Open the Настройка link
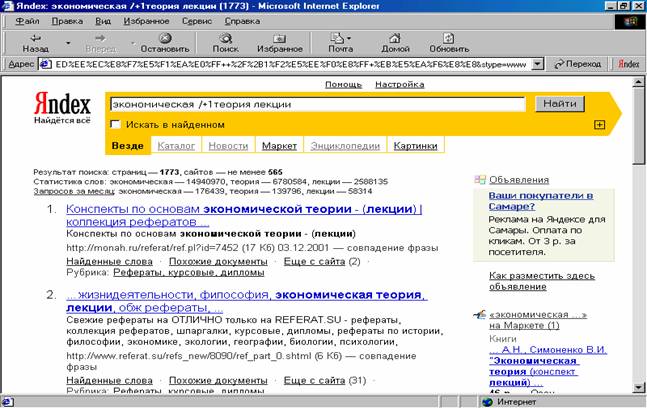Viewport: 647px width, 408px height. click(399, 85)
